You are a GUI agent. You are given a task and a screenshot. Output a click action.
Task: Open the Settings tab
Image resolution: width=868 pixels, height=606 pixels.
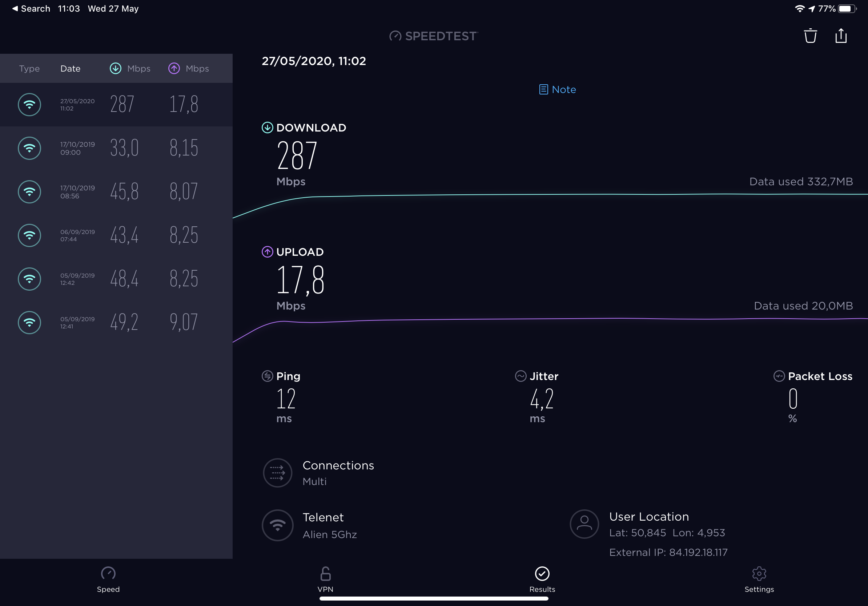(x=759, y=579)
